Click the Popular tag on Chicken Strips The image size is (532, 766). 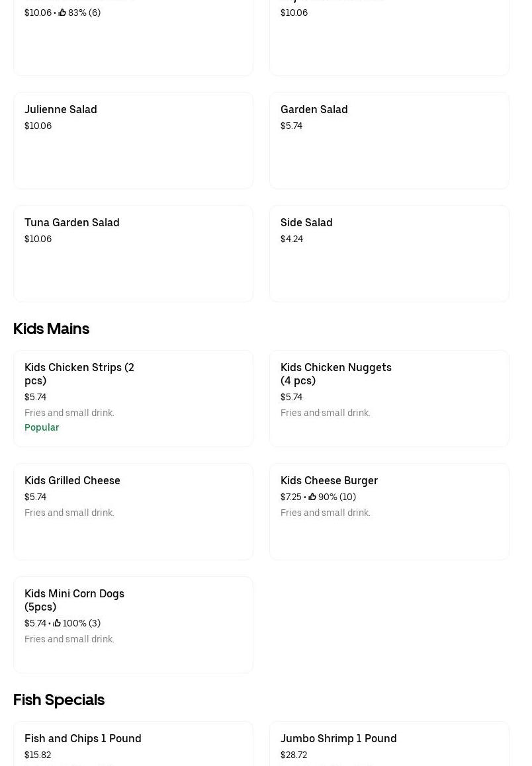(42, 427)
